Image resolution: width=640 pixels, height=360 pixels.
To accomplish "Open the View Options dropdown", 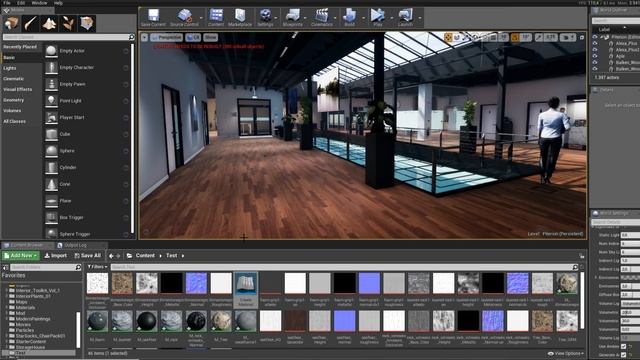I will 566,353.
